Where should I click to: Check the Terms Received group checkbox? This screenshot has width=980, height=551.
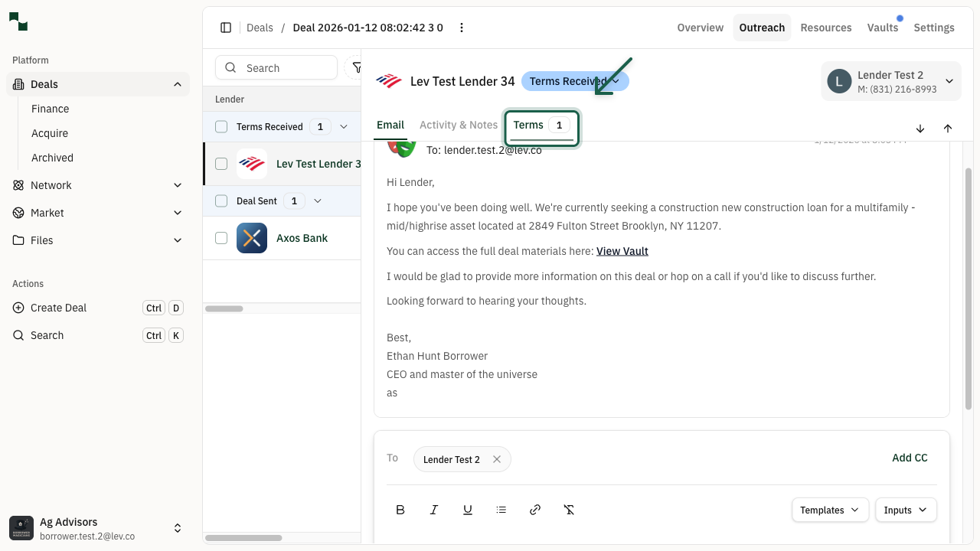pos(221,126)
